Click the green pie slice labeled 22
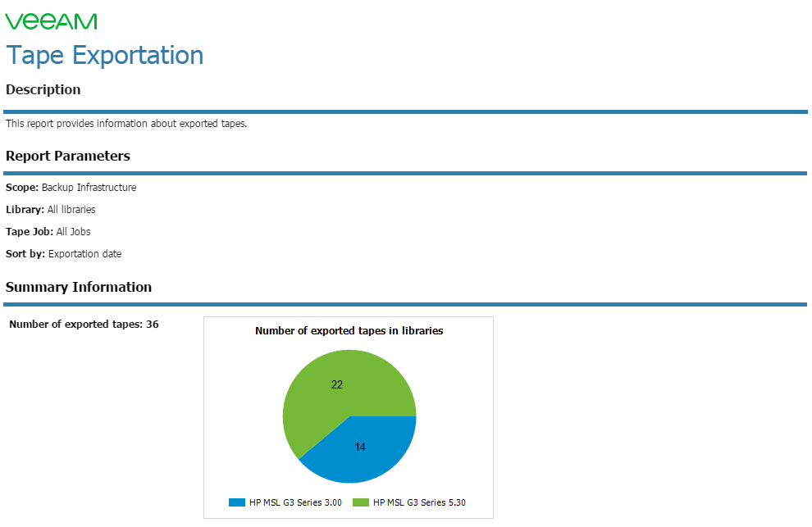The height and width of the screenshot is (527, 812). (337, 384)
